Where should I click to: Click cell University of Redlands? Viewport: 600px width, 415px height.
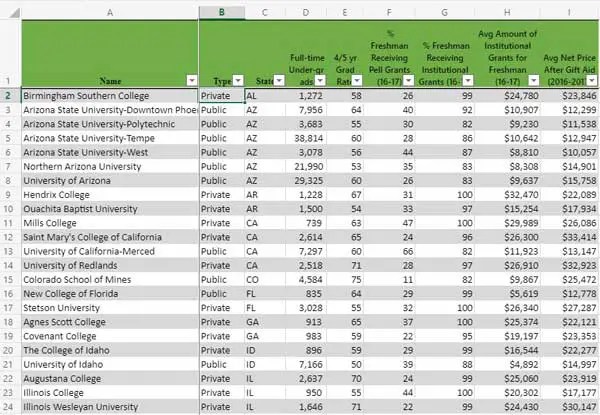click(x=110, y=265)
